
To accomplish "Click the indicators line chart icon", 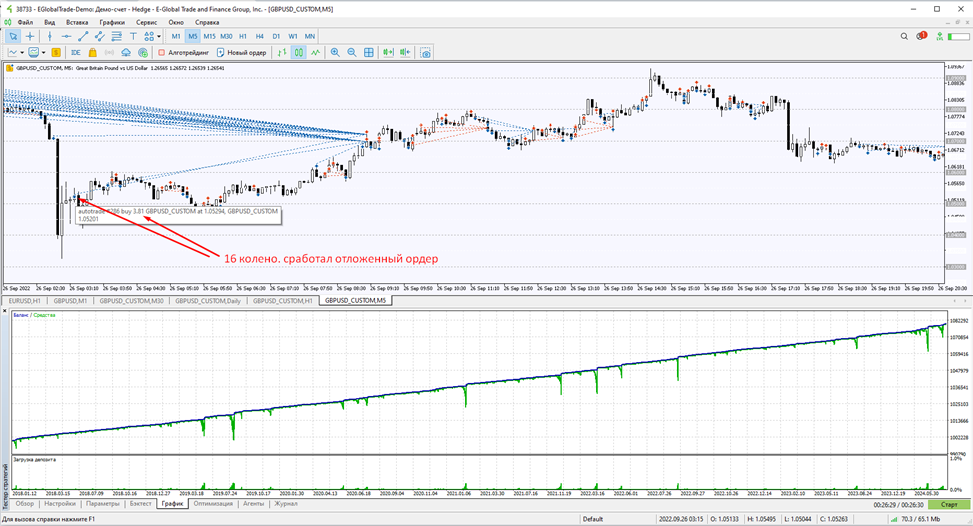I will click(x=12, y=53).
